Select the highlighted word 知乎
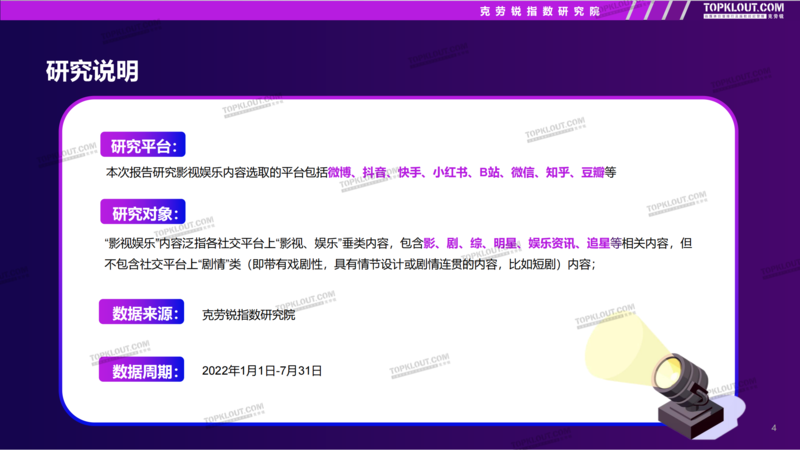800x450 pixels. (x=557, y=172)
